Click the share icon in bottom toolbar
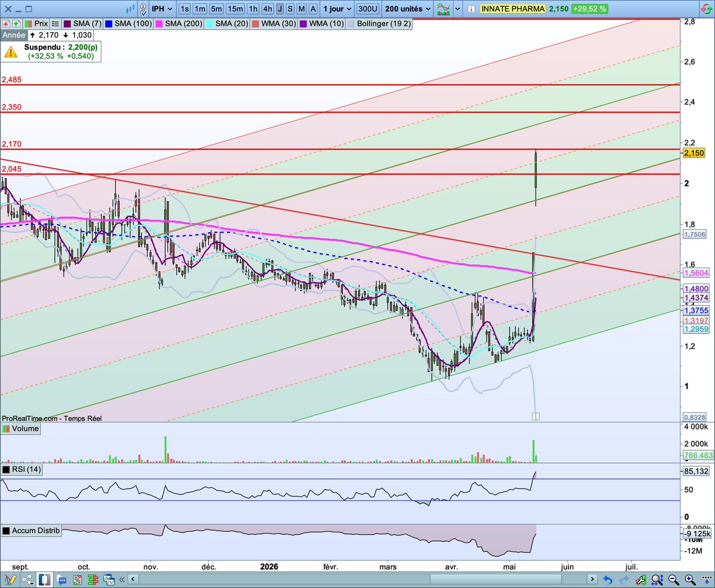This screenshot has height=588, width=715. (28, 580)
